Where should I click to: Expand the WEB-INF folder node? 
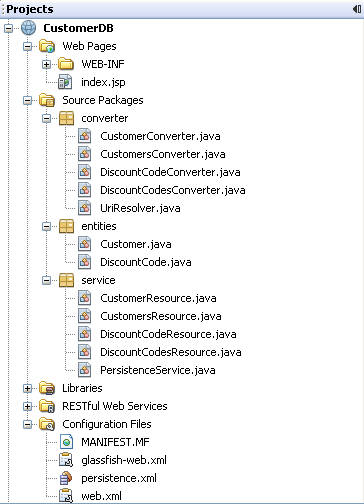[x=47, y=64]
